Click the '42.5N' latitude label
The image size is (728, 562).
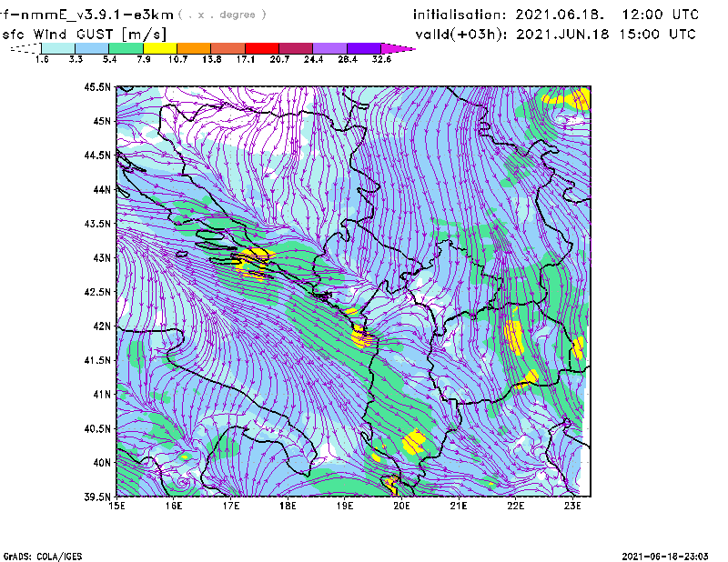(x=97, y=292)
